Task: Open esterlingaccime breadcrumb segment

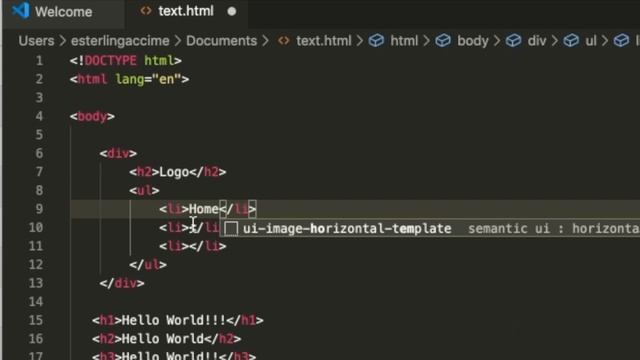Action: coord(120,41)
